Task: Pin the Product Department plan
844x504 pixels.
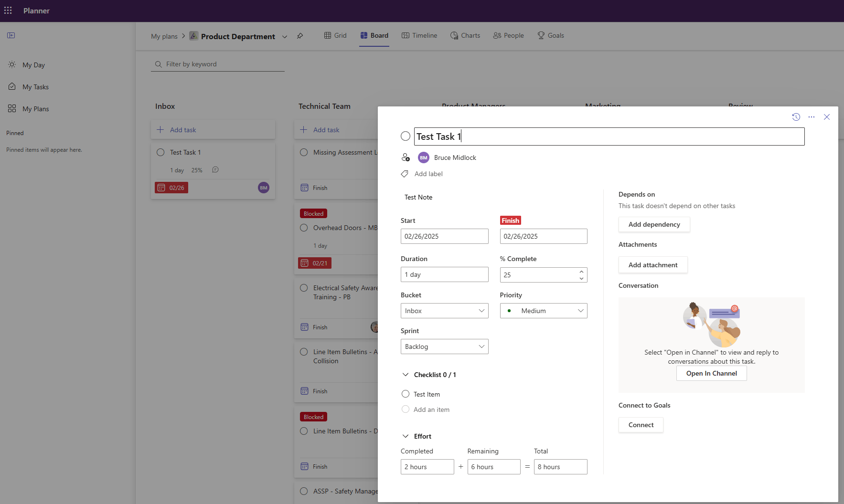Action: 300,36
